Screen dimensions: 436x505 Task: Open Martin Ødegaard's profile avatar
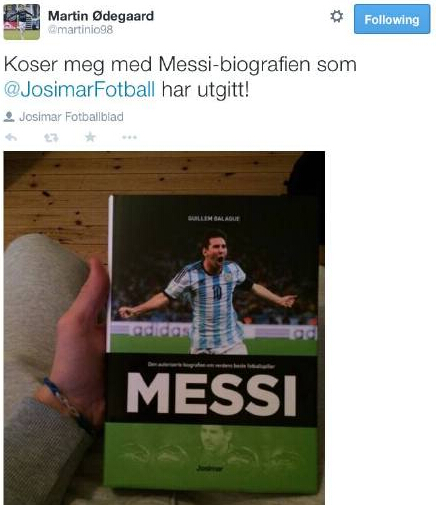click(x=22, y=22)
